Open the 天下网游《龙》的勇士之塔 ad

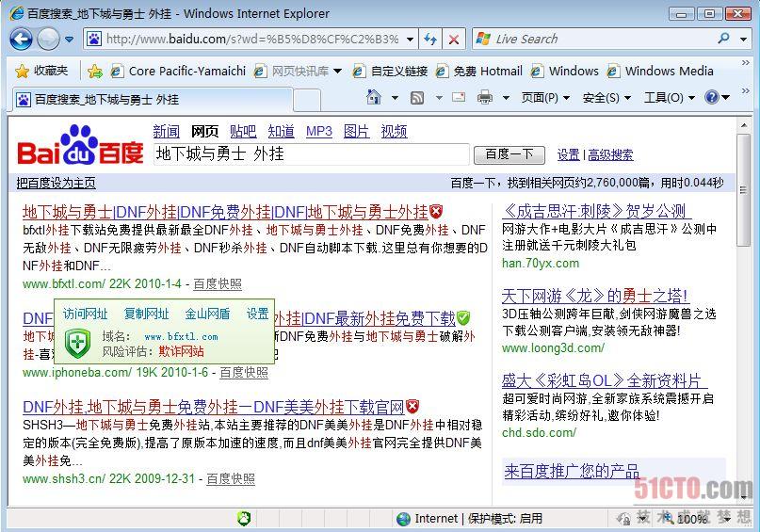coord(595,296)
